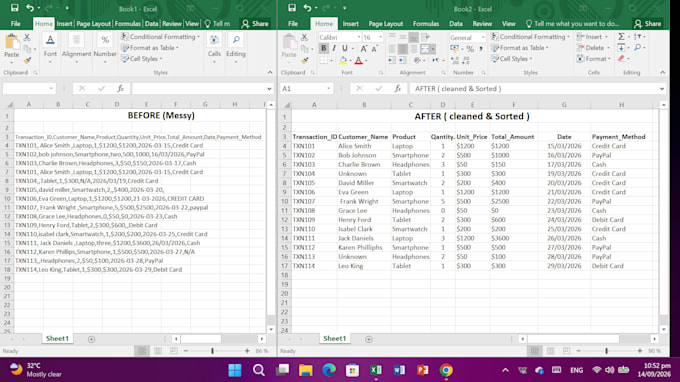The height and width of the screenshot is (382, 680).
Task: Open the Data tab in Book2
Action: click(455, 24)
